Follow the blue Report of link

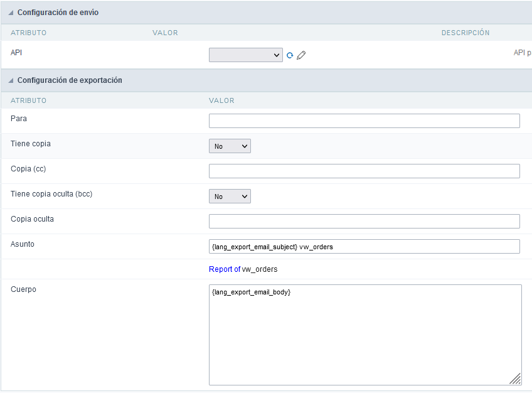click(225, 269)
